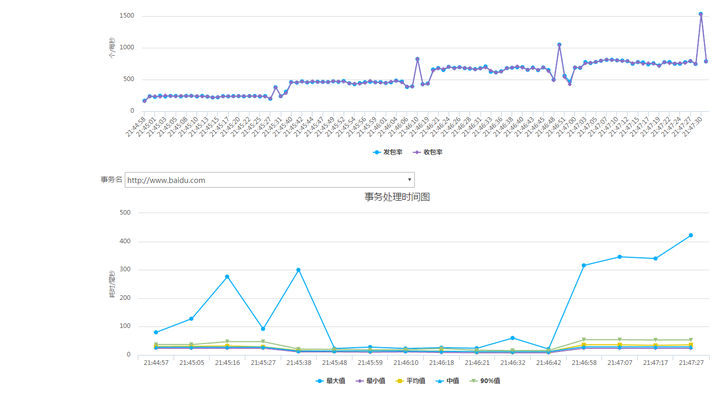Toggle the 最大值 legend series

331,381
